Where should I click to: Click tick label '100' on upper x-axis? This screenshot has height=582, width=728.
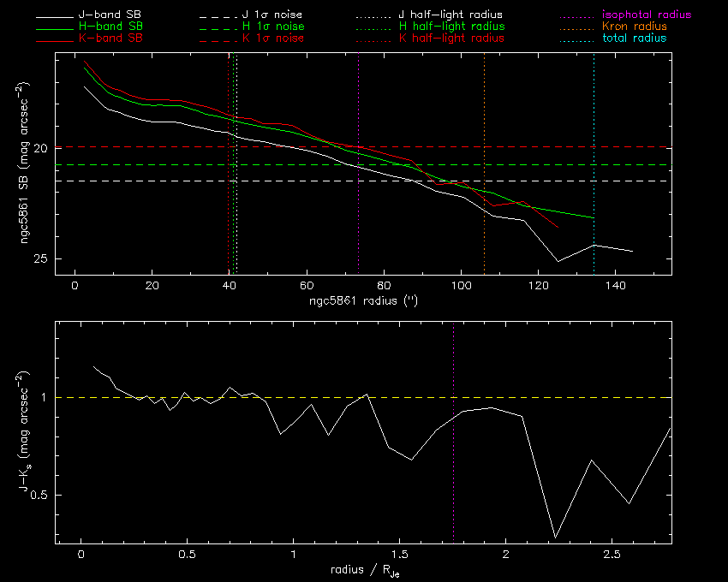[461, 285]
